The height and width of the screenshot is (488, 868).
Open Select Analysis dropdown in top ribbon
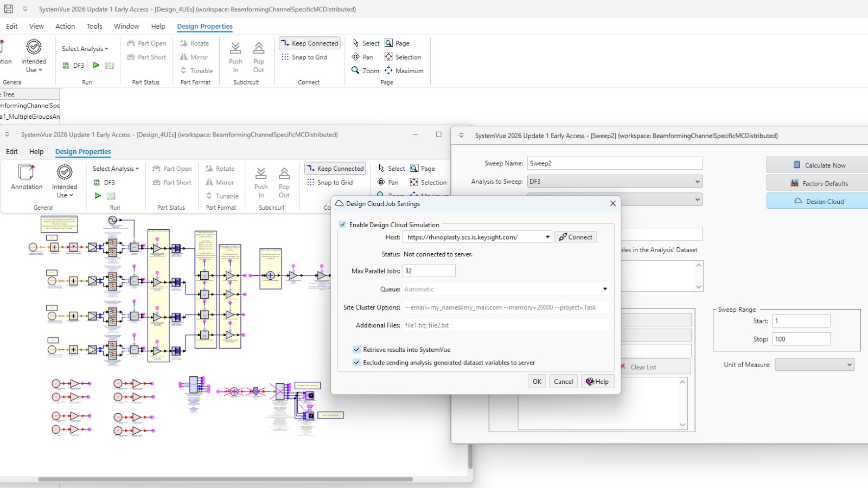pos(85,49)
